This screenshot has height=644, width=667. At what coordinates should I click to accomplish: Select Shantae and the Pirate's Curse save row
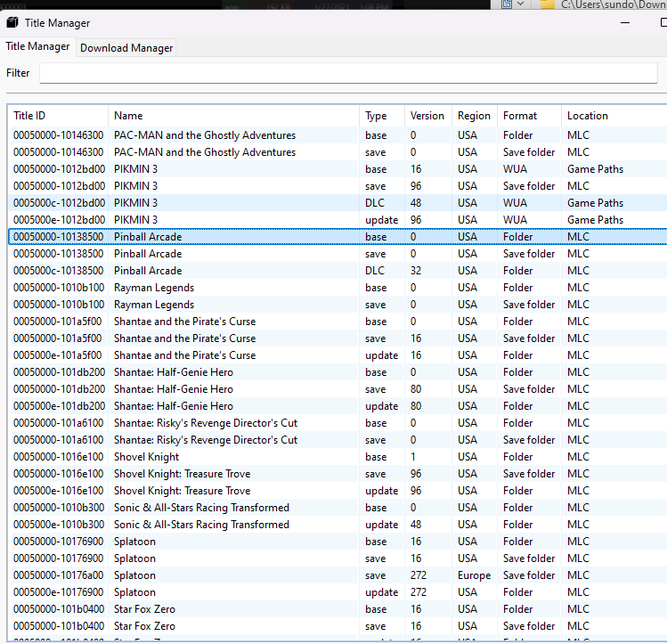(x=338, y=338)
